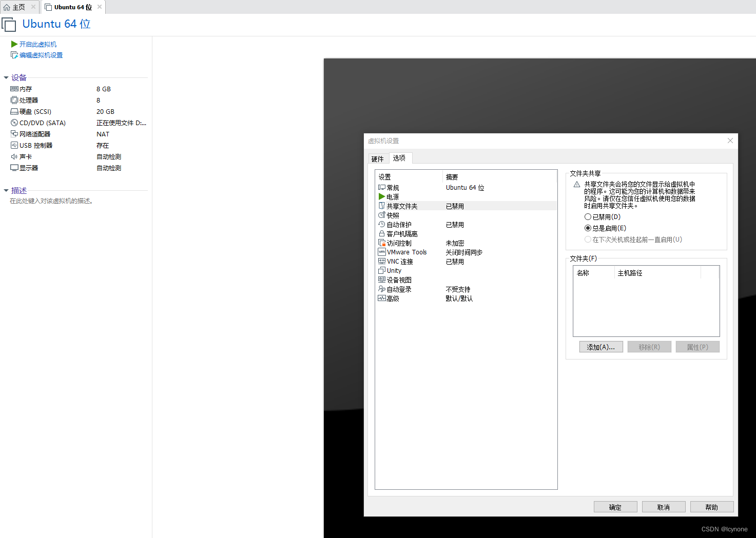Viewport: 756px width, 538px height.
Task: Click the VNC 连接 icon
Action: pos(382,261)
